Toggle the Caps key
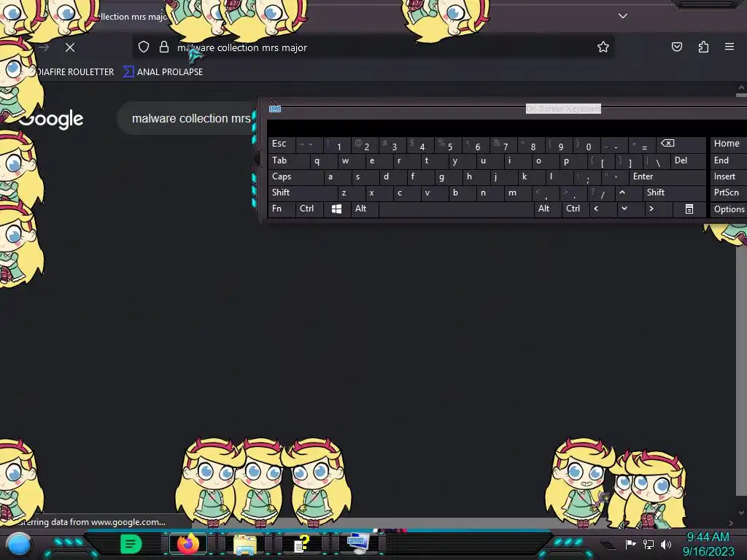The height and width of the screenshot is (560, 747). (295, 176)
